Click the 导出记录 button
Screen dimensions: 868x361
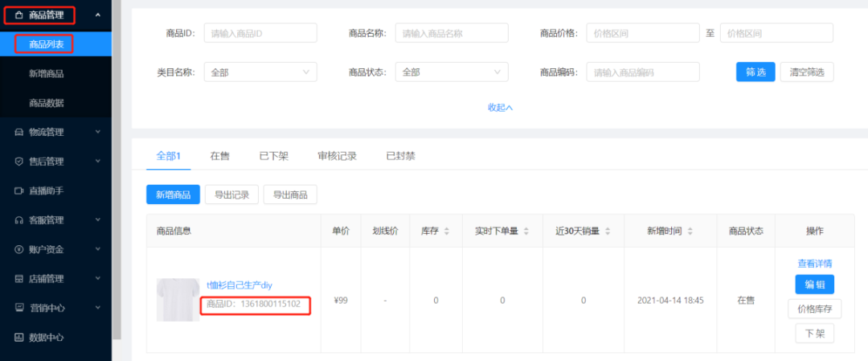point(232,195)
